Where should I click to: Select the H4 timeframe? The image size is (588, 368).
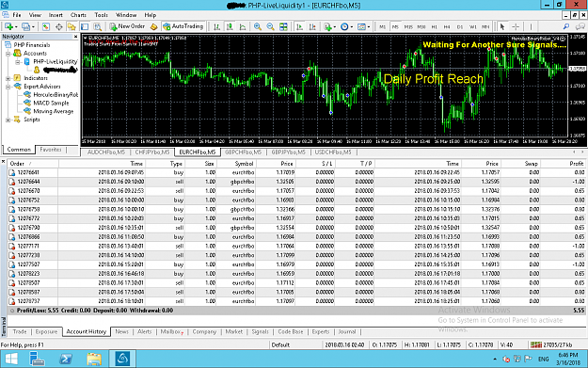[x=447, y=26]
